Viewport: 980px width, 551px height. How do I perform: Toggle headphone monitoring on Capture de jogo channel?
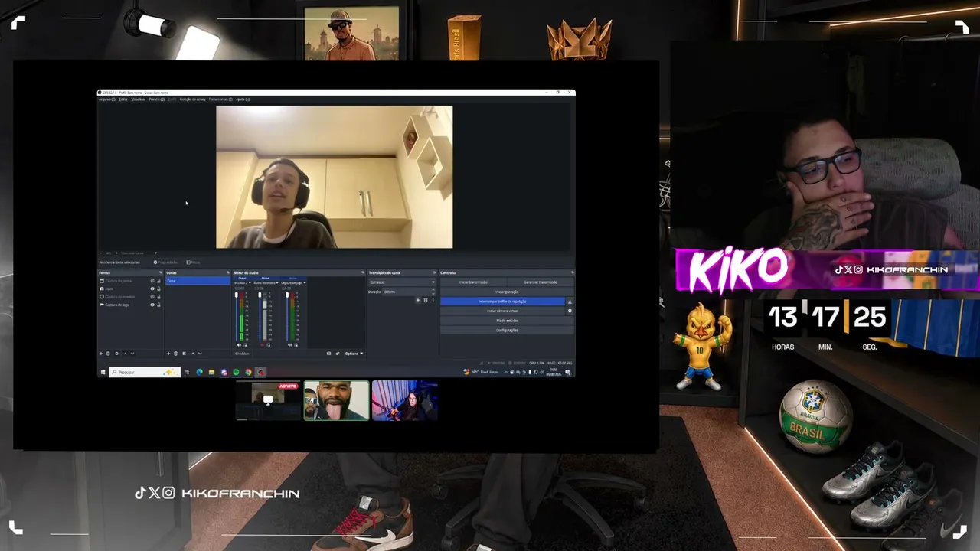click(x=296, y=345)
